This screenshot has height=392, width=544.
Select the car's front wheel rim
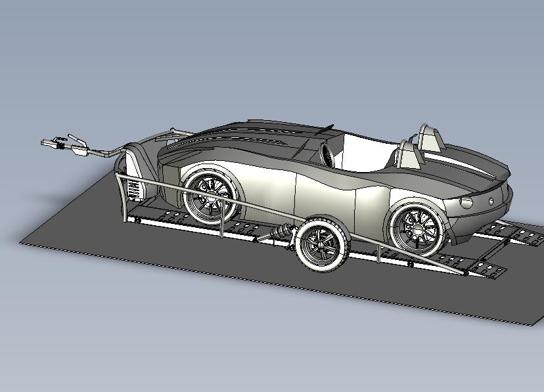pos(211,197)
